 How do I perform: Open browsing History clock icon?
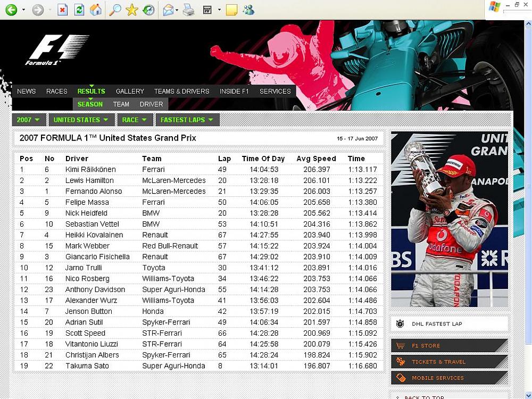point(148,10)
